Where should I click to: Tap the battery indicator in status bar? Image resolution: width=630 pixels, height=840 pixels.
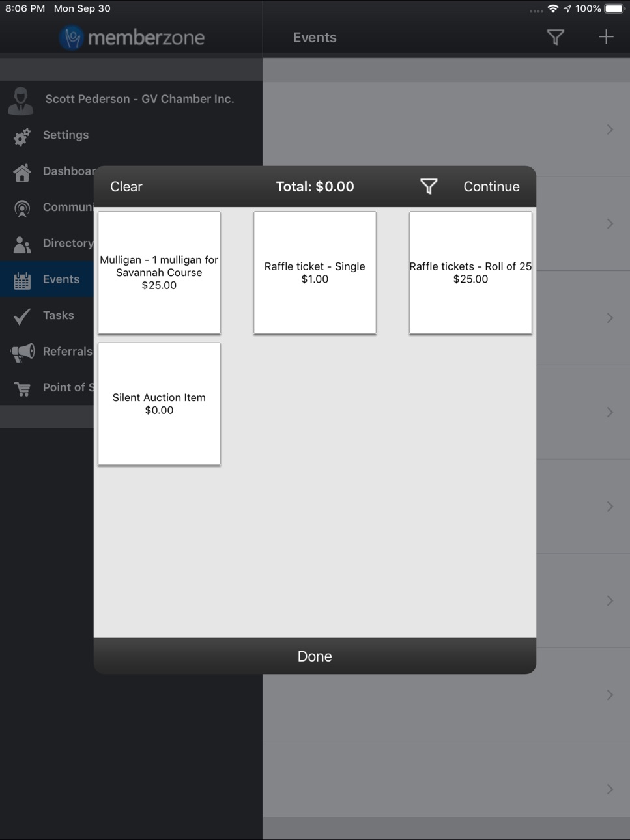(x=614, y=8)
